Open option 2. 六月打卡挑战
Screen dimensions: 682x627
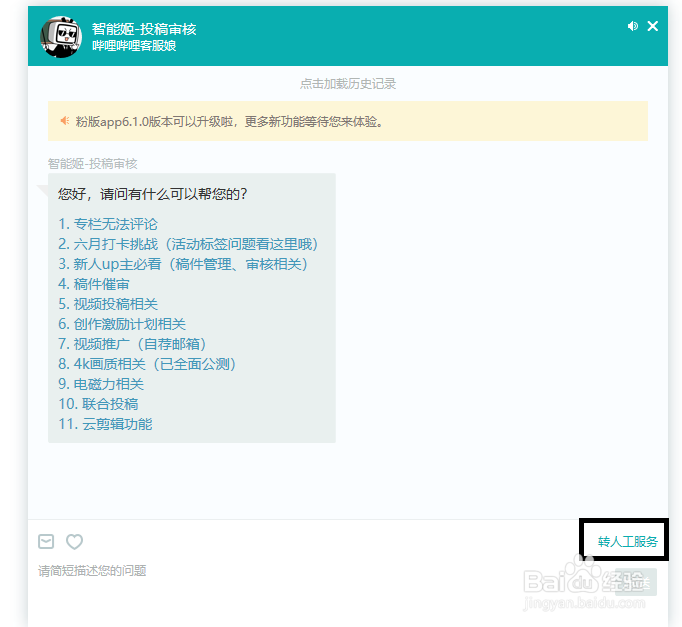pos(188,244)
